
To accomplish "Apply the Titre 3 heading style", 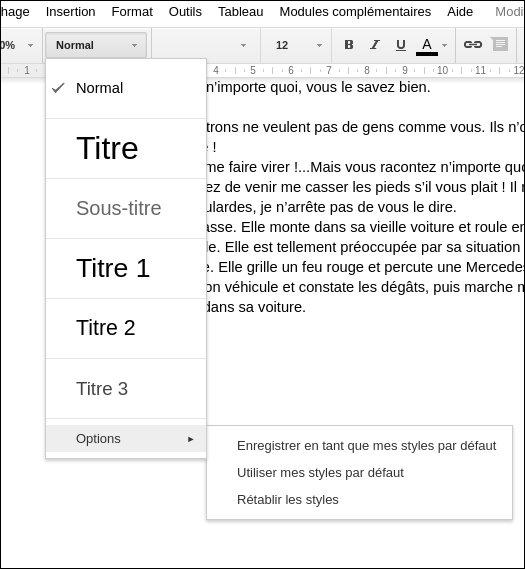I will [x=126, y=389].
